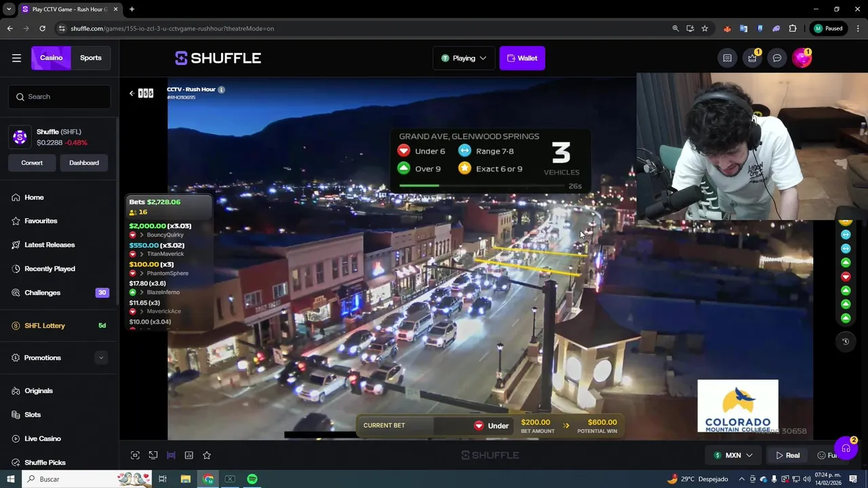Switch to the Casino tab

pos(51,58)
